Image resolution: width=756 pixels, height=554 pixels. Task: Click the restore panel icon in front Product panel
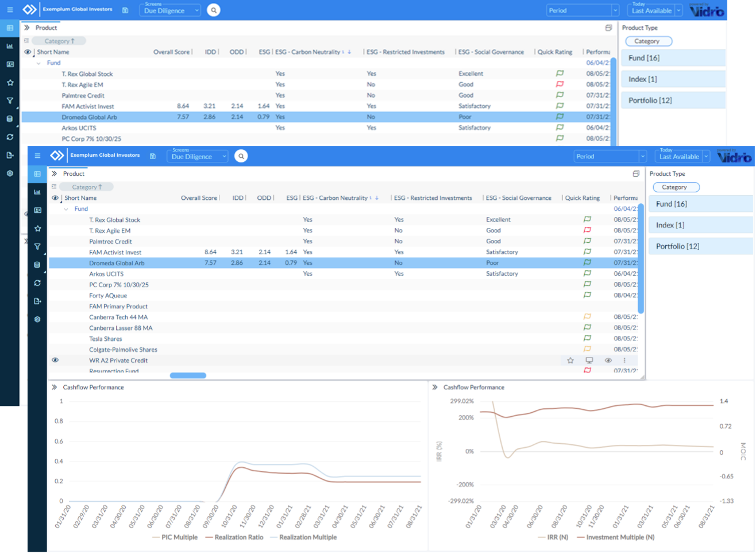click(x=636, y=173)
